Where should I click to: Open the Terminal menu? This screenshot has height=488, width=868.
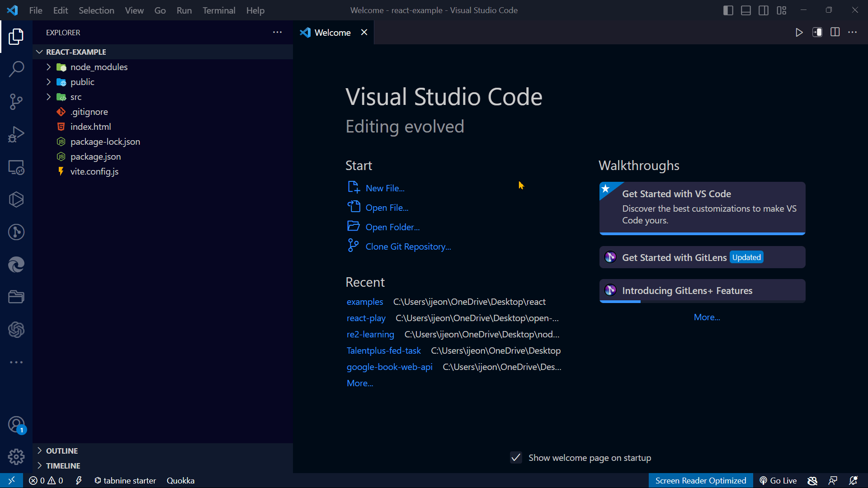(219, 10)
